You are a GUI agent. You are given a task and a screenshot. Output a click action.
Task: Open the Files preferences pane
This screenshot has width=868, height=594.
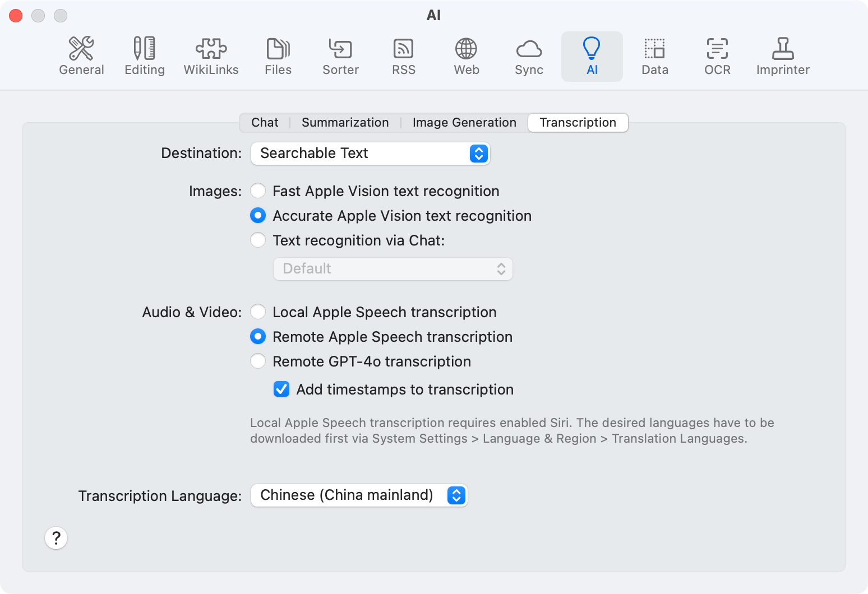click(x=278, y=56)
